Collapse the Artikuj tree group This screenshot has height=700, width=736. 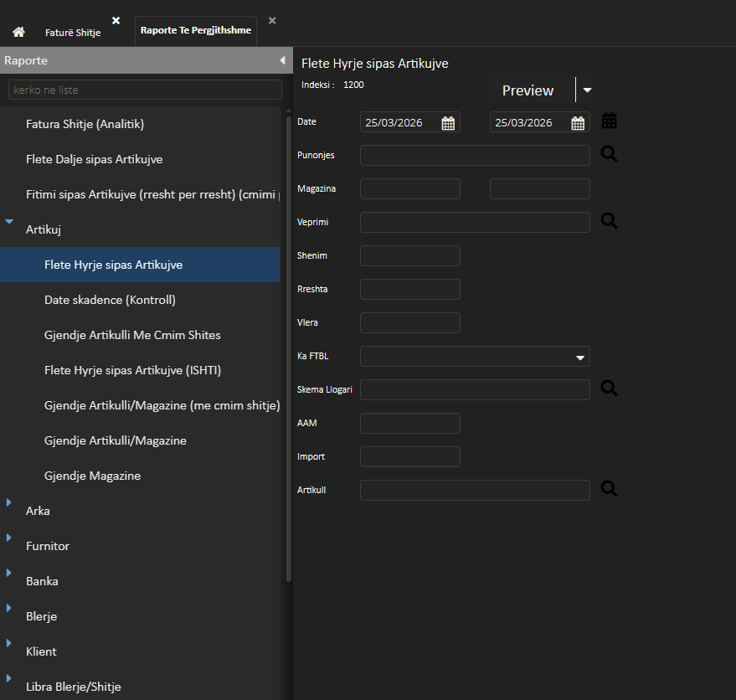(9, 223)
